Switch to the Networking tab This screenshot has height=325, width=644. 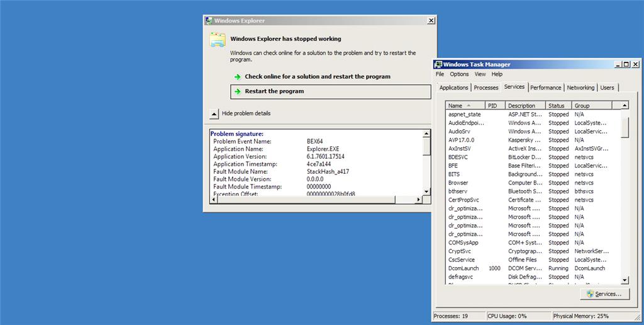pyautogui.click(x=580, y=88)
